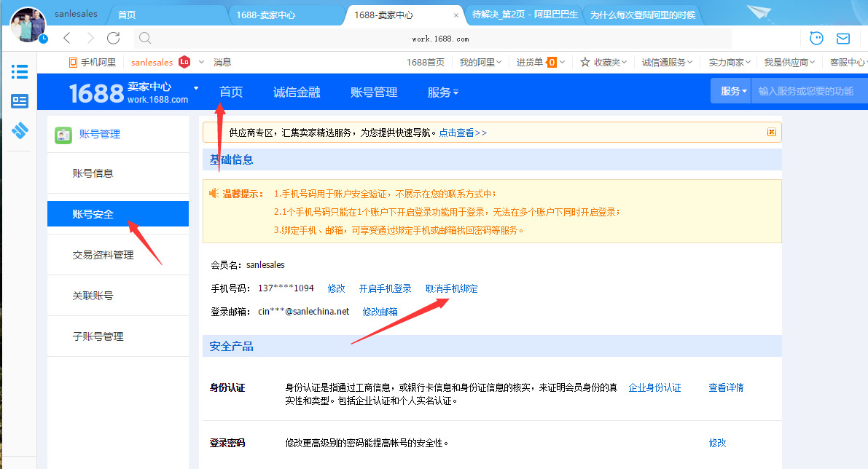Click the list icon in left sidebar

[20, 72]
